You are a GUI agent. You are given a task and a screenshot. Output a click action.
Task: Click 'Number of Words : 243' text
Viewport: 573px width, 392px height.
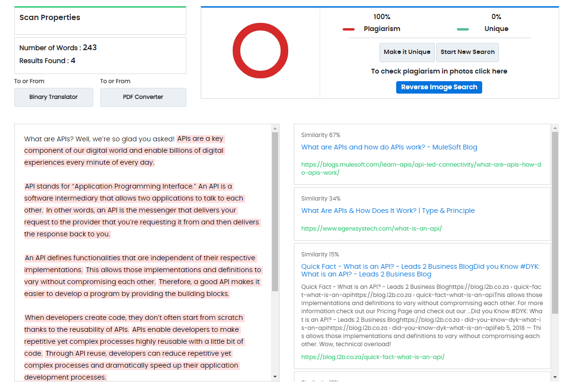click(x=58, y=48)
